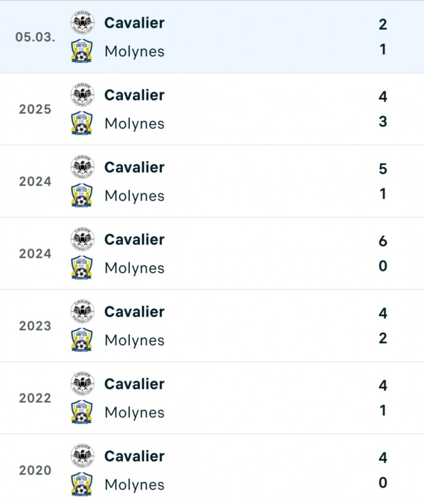This screenshot has height=504, width=424.
Task: Open Cavalier team name in 2022 match
Action: point(134,384)
